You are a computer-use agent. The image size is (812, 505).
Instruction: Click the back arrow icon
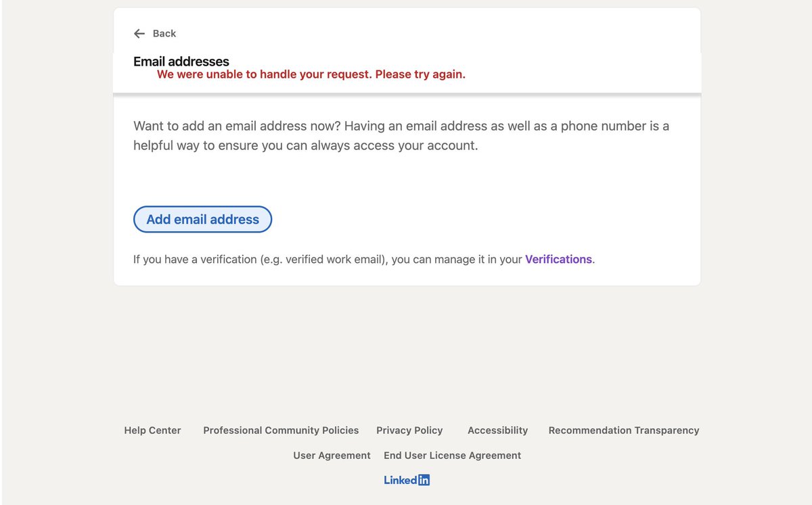click(139, 33)
